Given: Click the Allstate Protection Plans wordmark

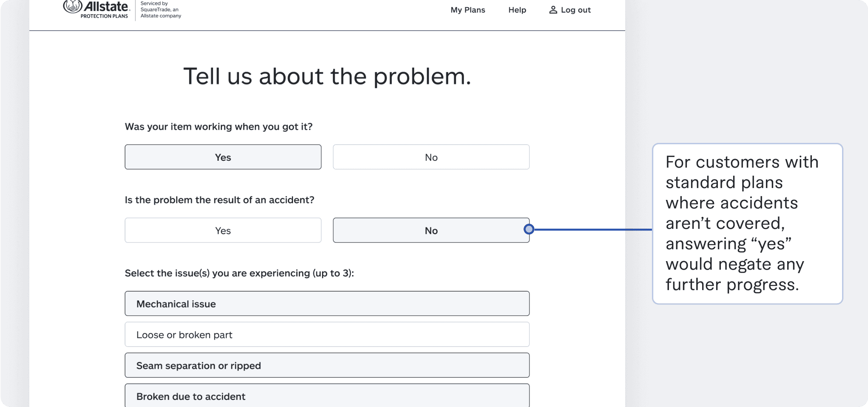Looking at the screenshot, I should tap(106, 9).
